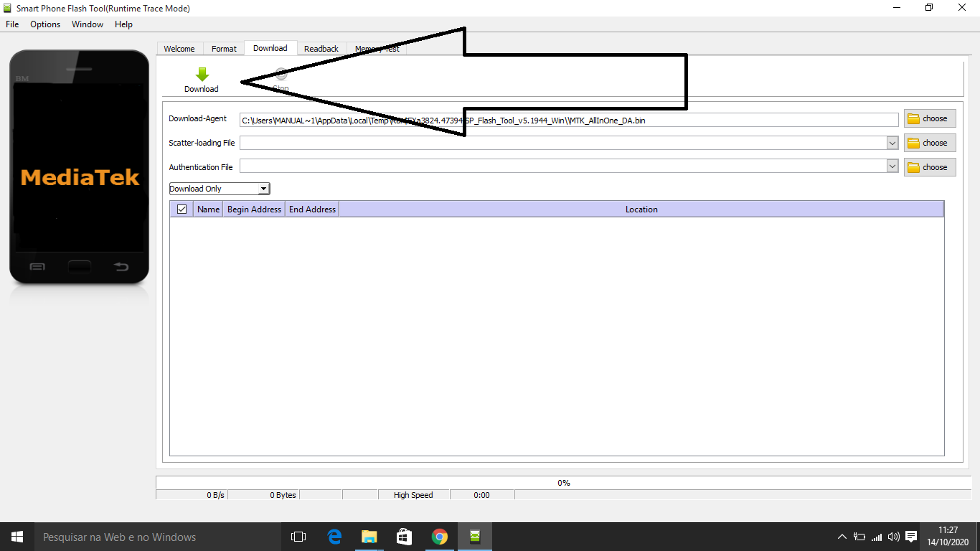Click the 0:00 elapsed time entry

(x=482, y=495)
